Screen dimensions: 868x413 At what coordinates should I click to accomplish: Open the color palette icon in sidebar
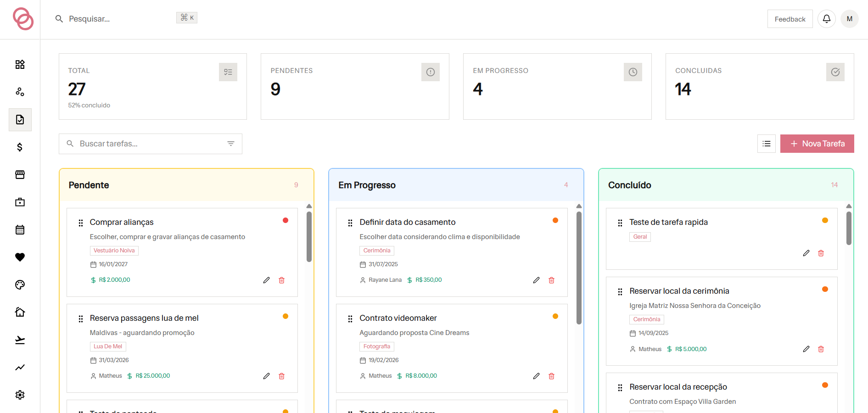(x=20, y=285)
